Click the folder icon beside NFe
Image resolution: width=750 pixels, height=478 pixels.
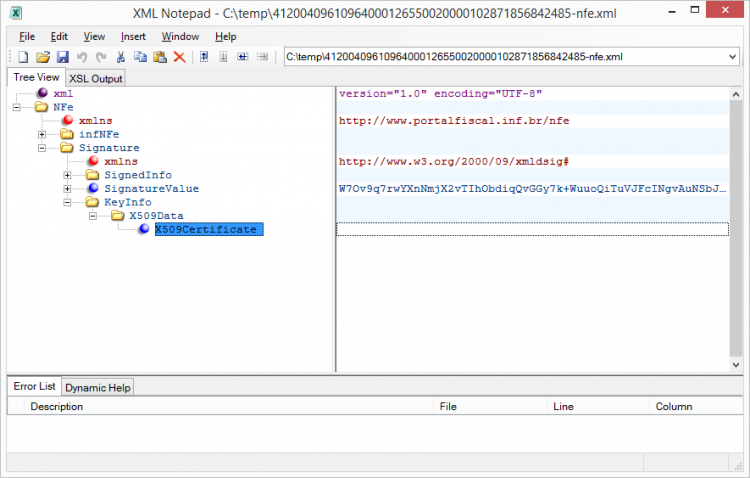point(42,107)
